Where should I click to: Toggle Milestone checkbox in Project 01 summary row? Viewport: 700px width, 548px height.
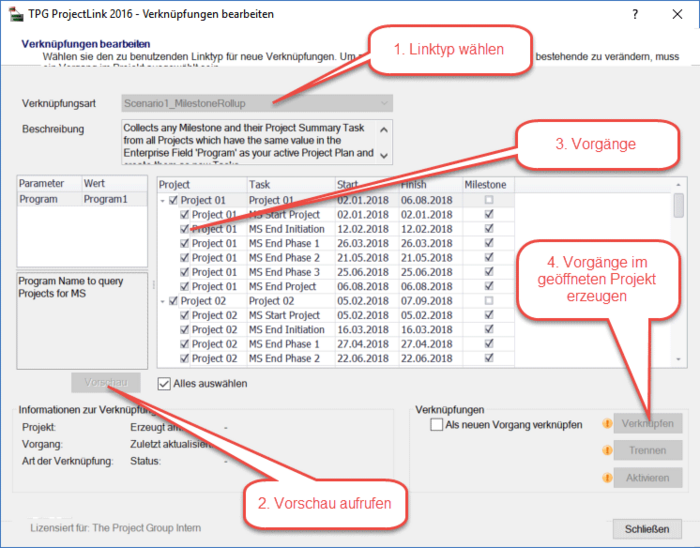[489, 199]
